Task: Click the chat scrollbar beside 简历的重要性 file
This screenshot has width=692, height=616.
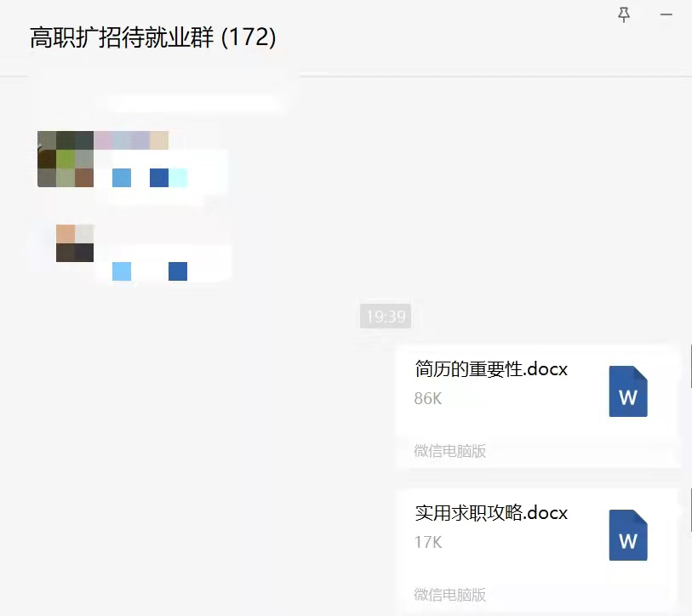Action: [690, 364]
